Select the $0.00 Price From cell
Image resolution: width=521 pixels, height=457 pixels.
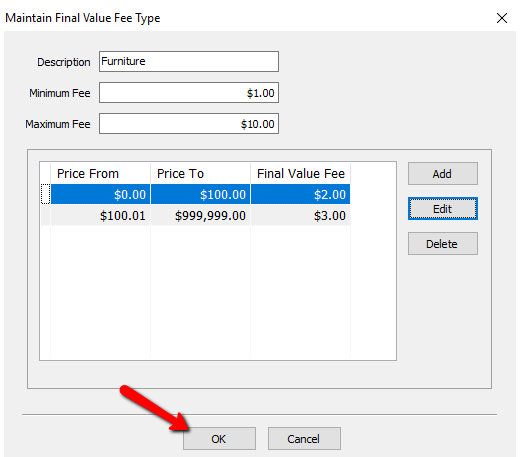tap(100, 194)
